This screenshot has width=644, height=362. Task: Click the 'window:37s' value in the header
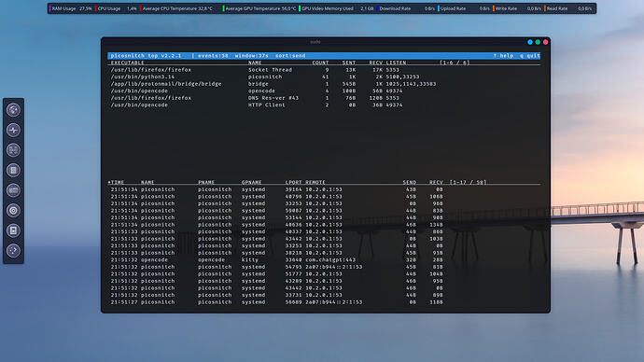click(251, 56)
